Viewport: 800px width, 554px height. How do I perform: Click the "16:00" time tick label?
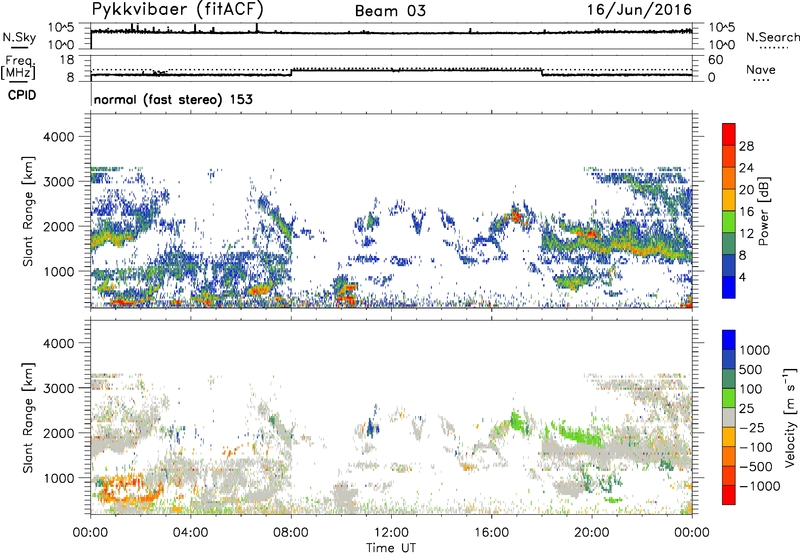pos(491,533)
